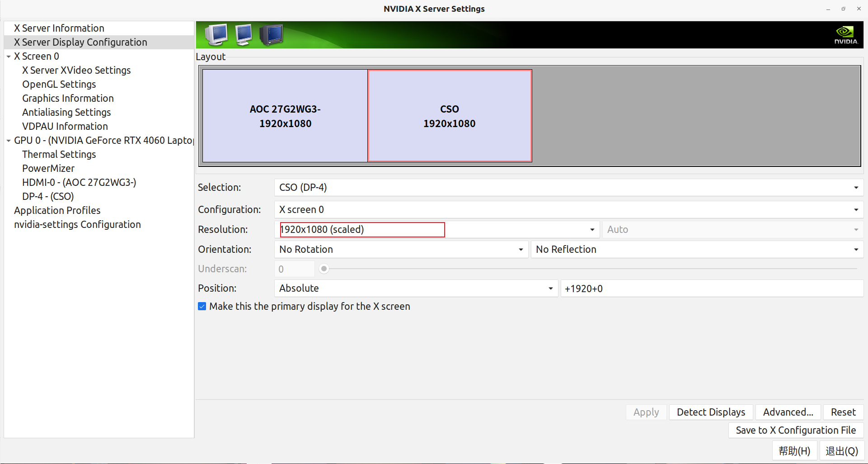Open the Absolute position dropdown
Viewport: 868px width, 464px height.
[416, 288]
